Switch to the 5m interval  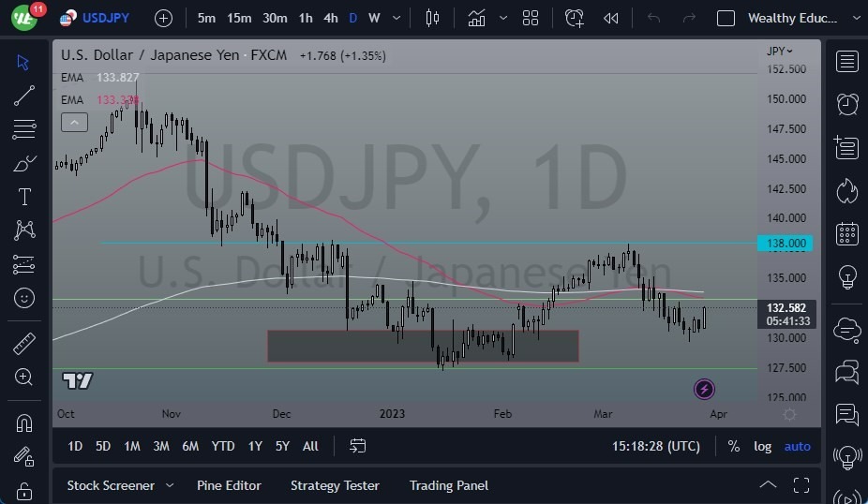206,18
